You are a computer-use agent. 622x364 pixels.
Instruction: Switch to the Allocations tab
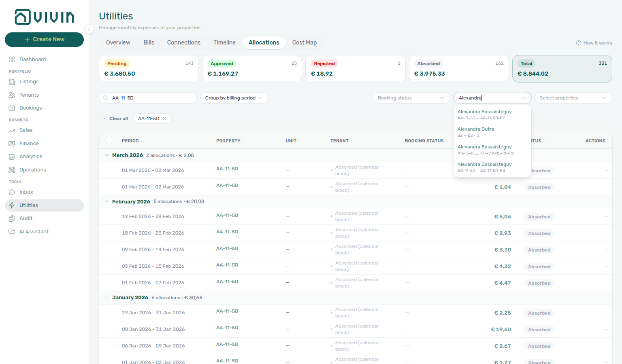coord(264,42)
